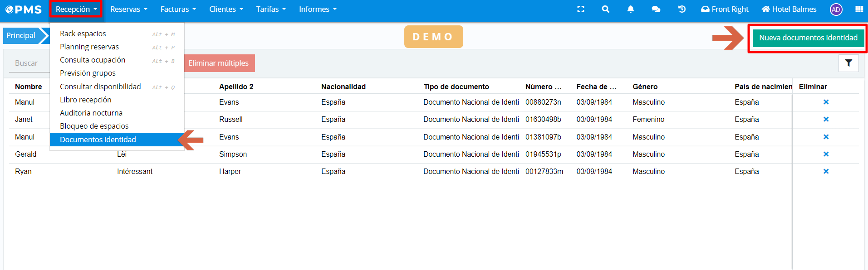
Task: Delete Janet Russell's row with X icon
Action: coord(826,119)
